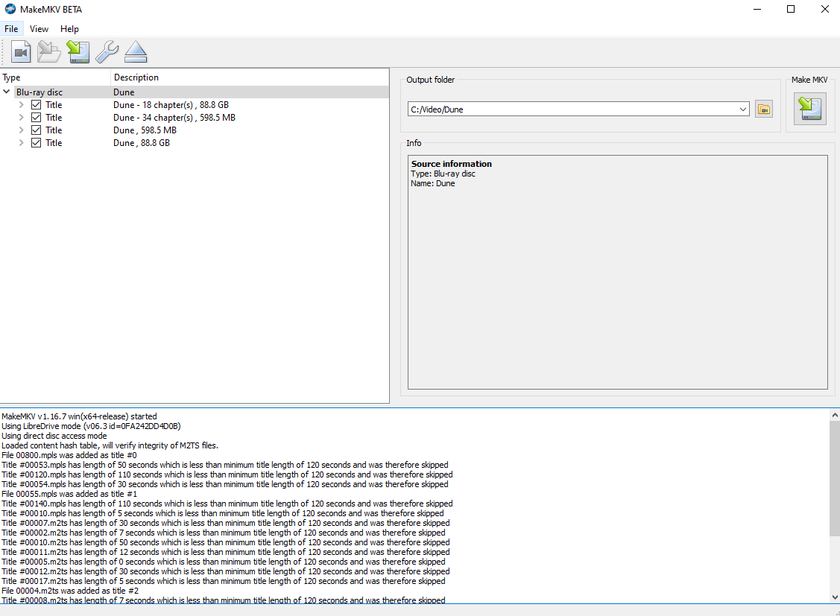Eject the disc with the eject icon
This screenshot has height=616, width=840.
136,52
